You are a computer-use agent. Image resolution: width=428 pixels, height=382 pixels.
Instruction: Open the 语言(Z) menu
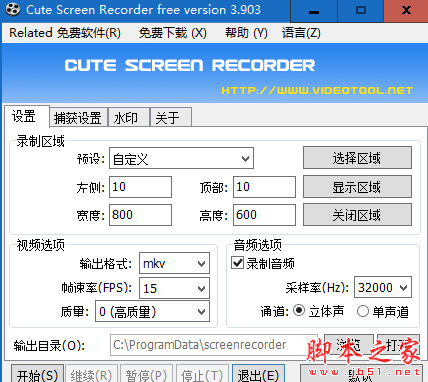(301, 33)
